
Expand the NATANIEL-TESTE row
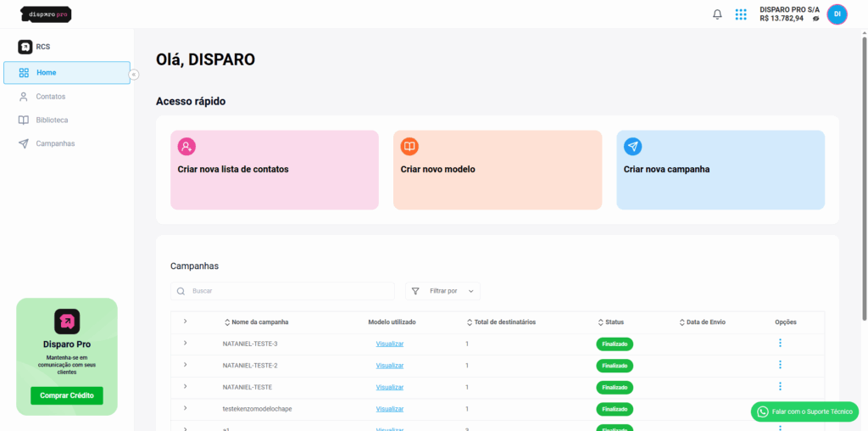tap(185, 386)
